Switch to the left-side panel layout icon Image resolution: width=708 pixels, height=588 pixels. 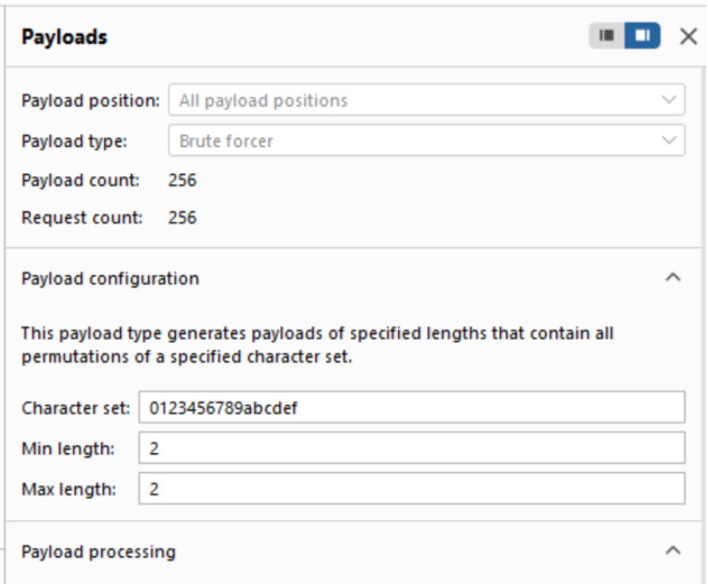(607, 37)
